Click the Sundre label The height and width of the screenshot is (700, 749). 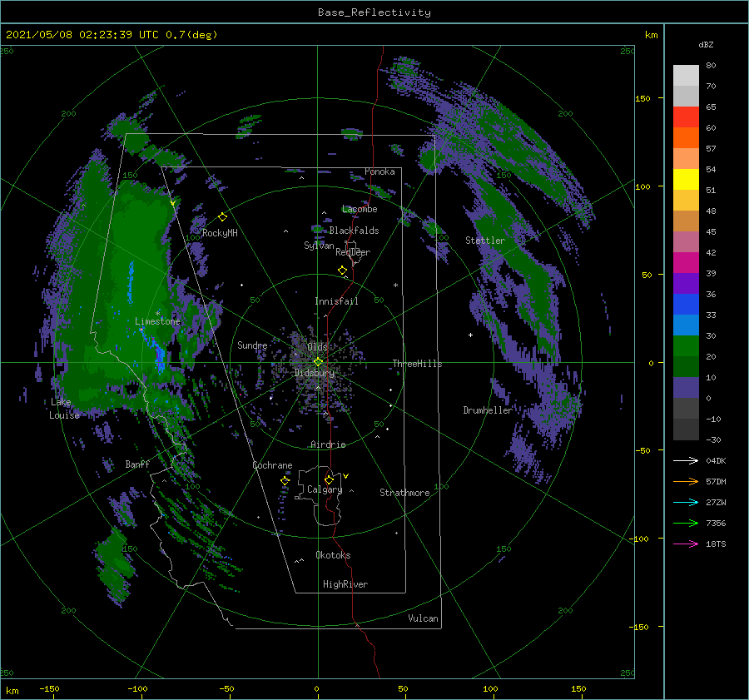coord(253,345)
